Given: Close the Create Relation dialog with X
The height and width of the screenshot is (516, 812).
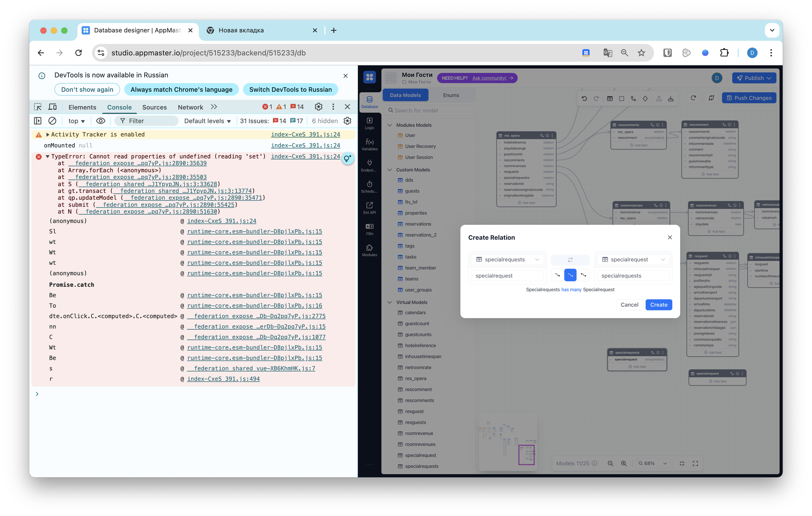Looking at the screenshot, I should tap(670, 237).
